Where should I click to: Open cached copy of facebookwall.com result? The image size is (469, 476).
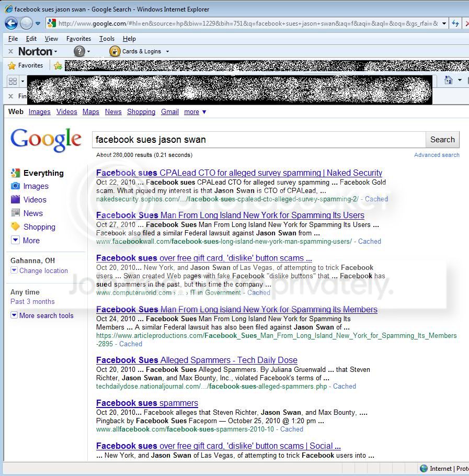pyautogui.click(x=370, y=241)
